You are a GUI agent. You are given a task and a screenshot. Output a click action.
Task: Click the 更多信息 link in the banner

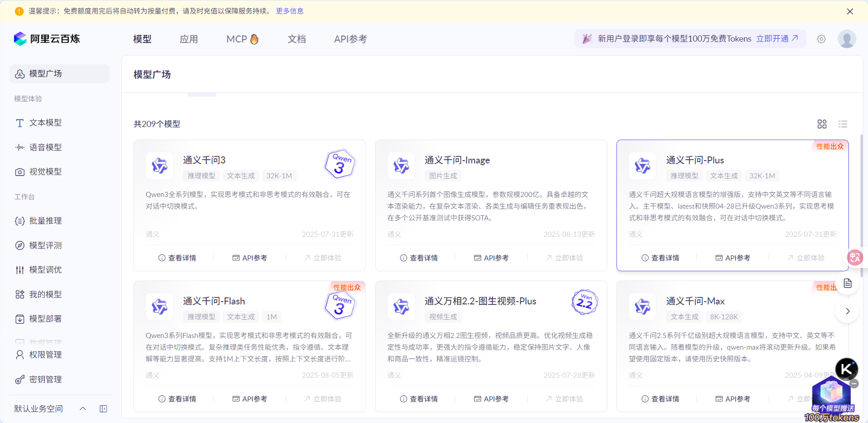(289, 11)
